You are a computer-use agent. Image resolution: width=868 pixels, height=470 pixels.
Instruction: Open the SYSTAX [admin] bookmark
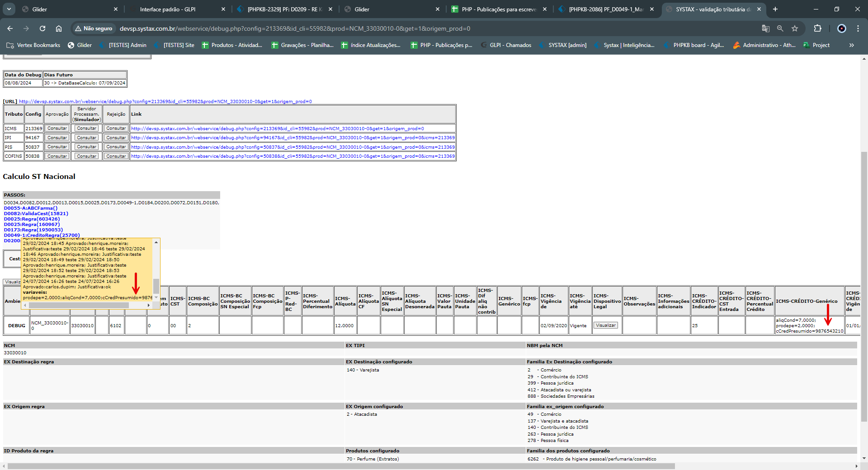[563, 45]
